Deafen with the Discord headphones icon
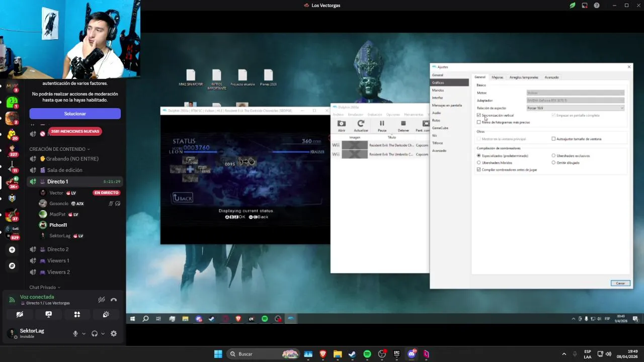 95,333
